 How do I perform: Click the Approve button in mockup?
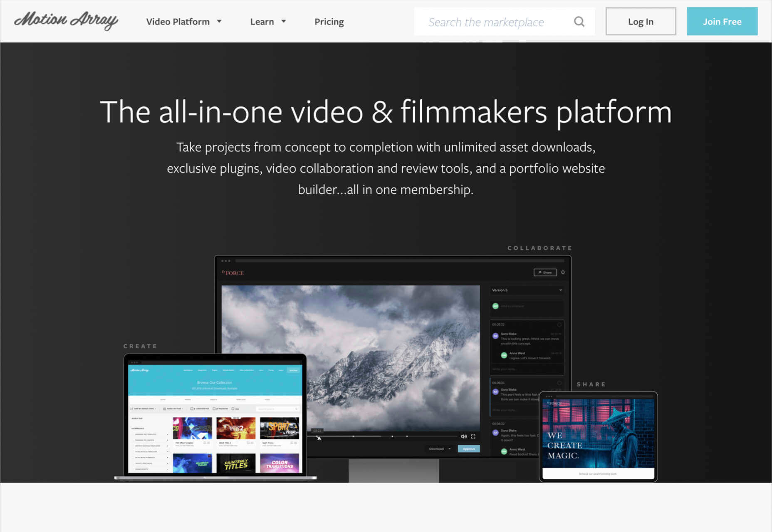[x=469, y=449]
